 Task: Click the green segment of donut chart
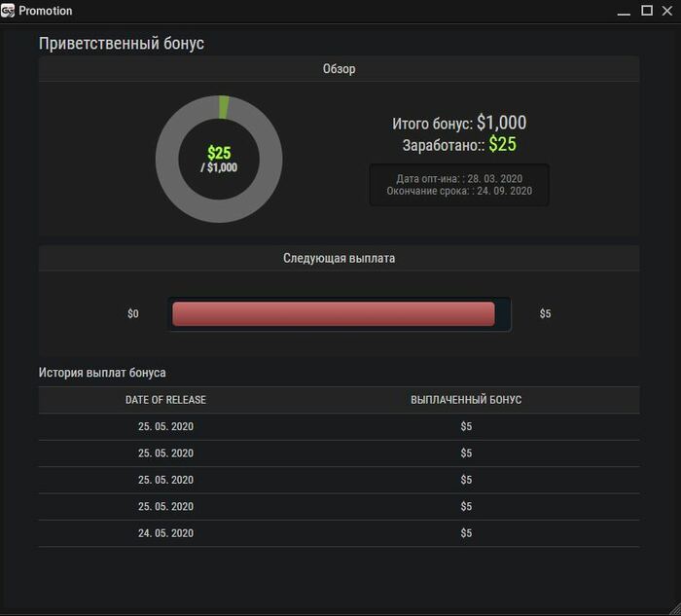click(224, 107)
